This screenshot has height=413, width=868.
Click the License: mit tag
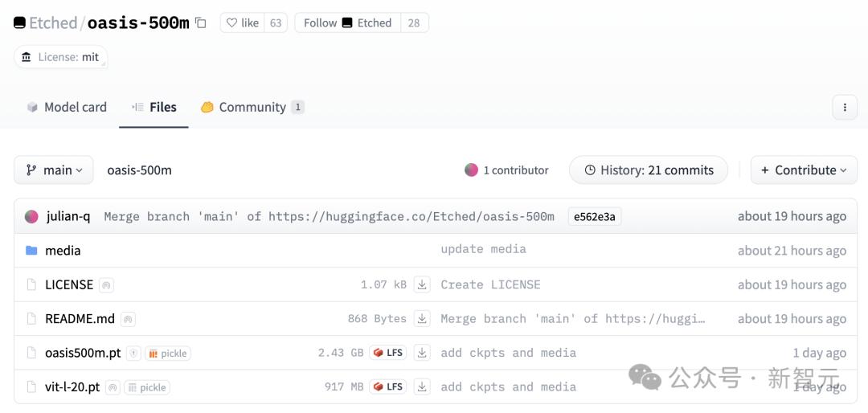tap(60, 57)
